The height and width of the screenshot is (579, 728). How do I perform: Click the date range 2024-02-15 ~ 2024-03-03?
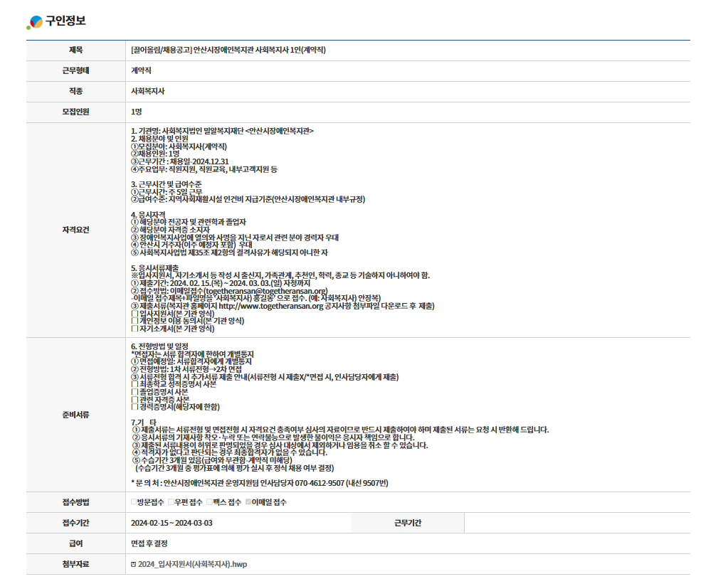point(172,523)
